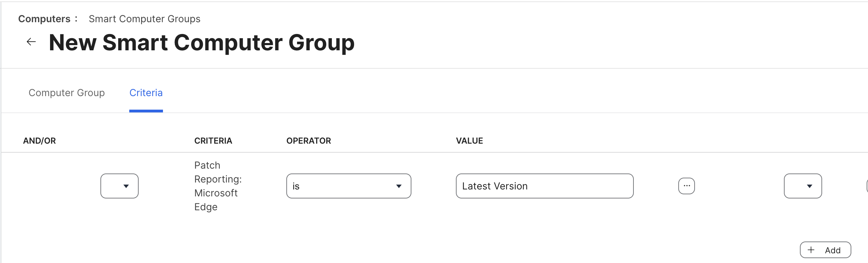Click the Add criteria button
The height and width of the screenshot is (263, 868).
click(x=825, y=250)
